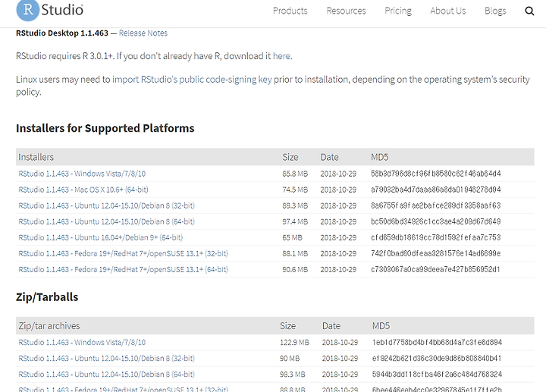The height and width of the screenshot is (392, 546).
Task: Download Ubuntu 12.04-15.10/Debian 8 (32-bit) installer
Action: [x=107, y=205]
